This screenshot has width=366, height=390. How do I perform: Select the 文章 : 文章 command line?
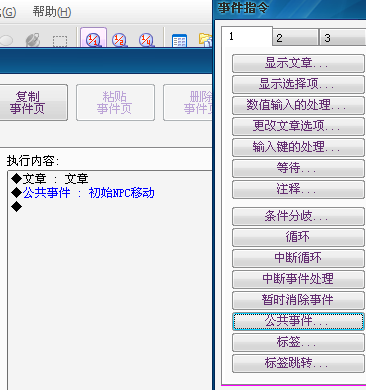coord(50,179)
